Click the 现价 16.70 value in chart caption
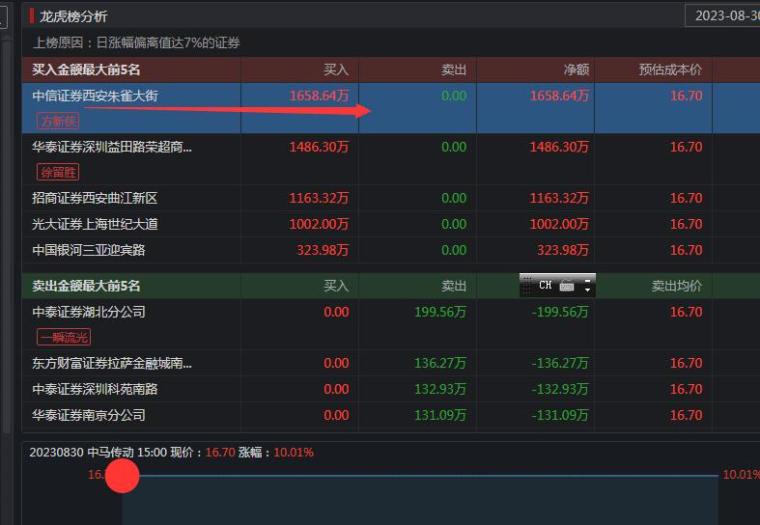Screen dimensions: 760x525 [221, 453]
